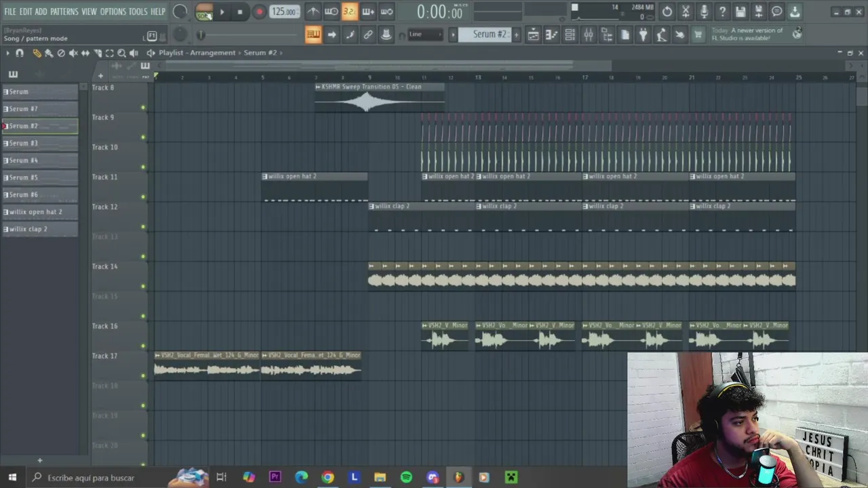The width and height of the screenshot is (868, 488).
Task: Toggle playlist magnet snap icon
Action: point(20,53)
